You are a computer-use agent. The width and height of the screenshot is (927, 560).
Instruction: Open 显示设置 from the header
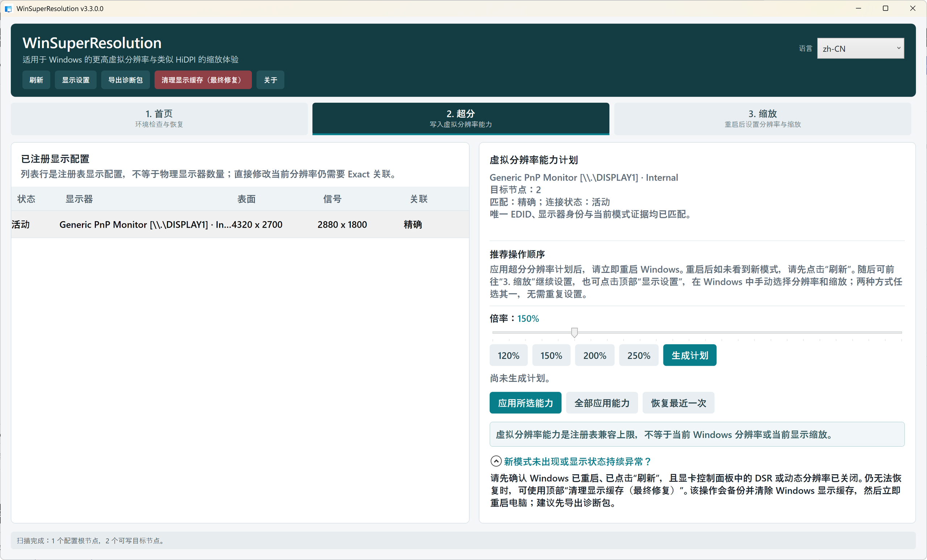[x=76, y=80]
